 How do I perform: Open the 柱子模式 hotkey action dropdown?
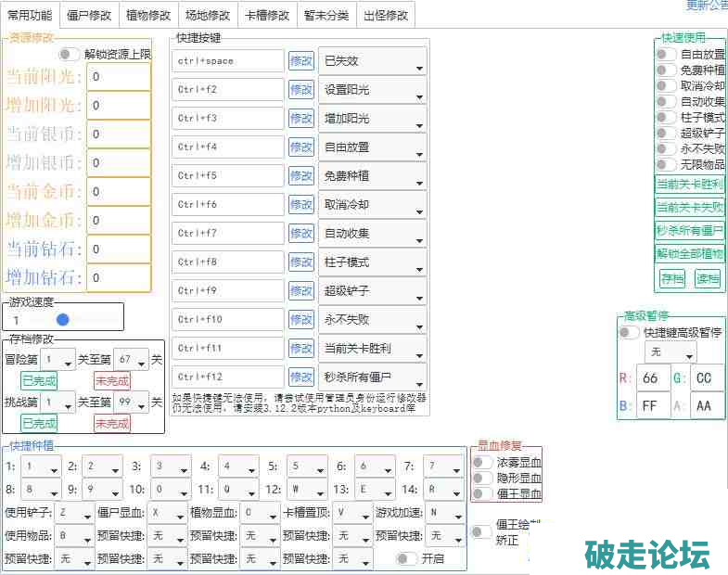[x=372, y=262]
